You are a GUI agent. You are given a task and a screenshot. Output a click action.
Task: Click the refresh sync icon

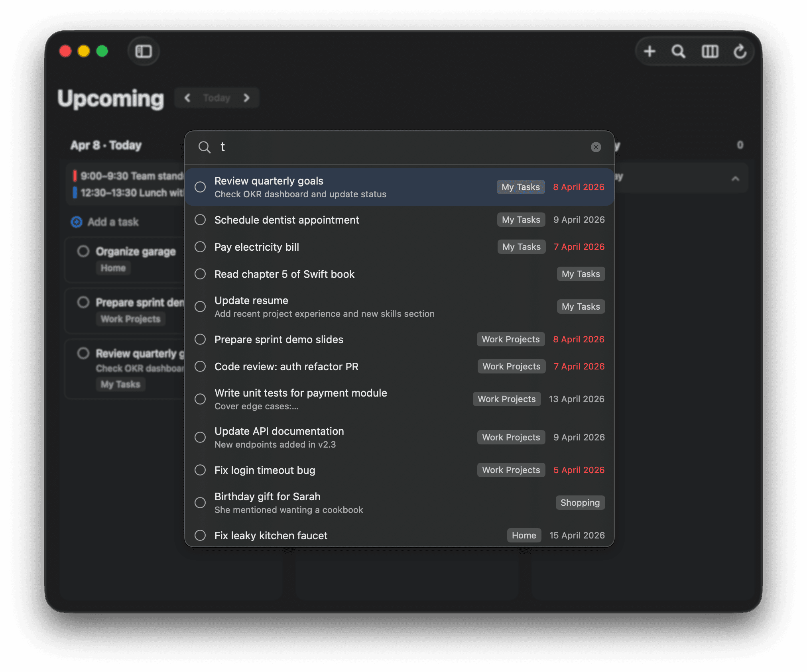[740, 51]
